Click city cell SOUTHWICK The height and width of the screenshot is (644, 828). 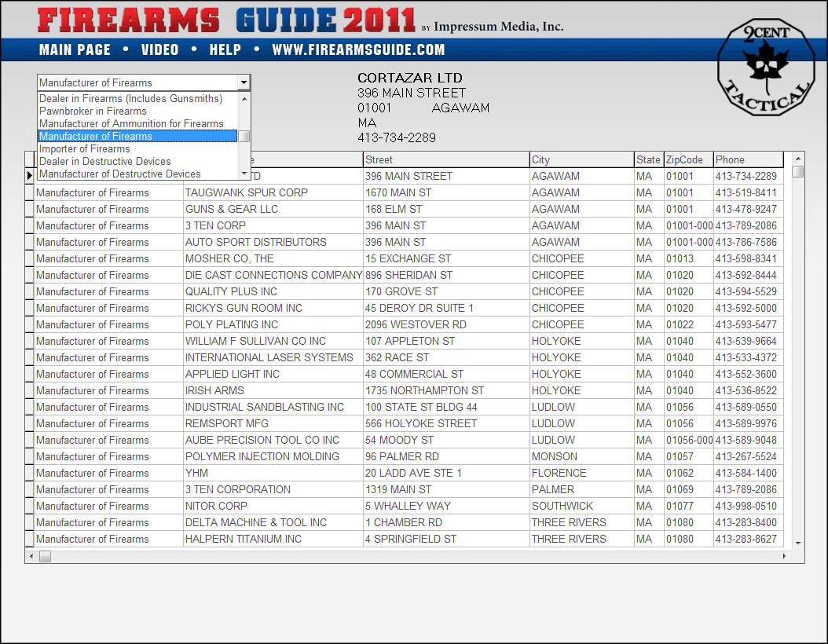582,506
